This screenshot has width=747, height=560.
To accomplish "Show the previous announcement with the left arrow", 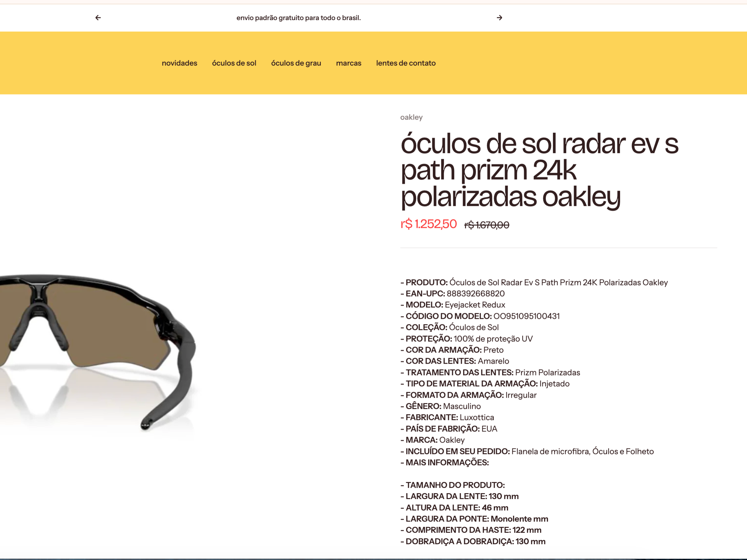I will tap(98, 18).
